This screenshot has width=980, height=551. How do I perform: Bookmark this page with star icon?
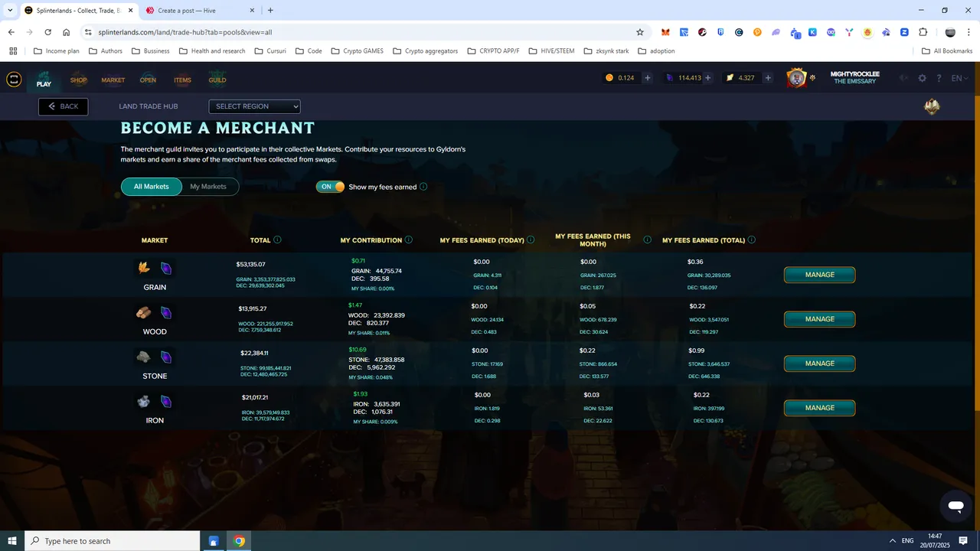tap(640, 32)
